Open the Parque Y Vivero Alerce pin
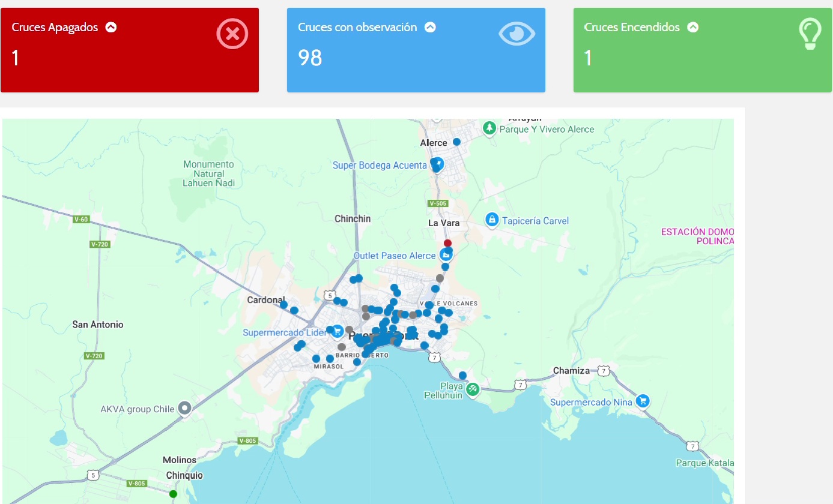This screenshot has height=504, width=833. [x=490, y=128]
